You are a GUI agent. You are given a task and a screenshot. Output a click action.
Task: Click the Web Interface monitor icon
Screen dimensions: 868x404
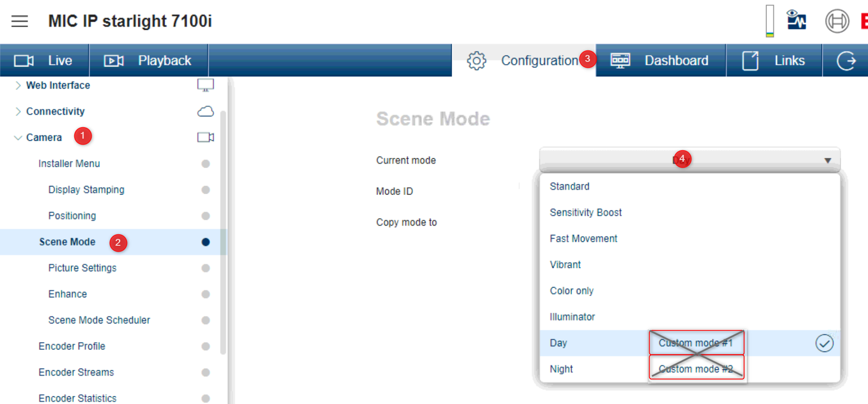pyautogui.click(x=206, y=85)
